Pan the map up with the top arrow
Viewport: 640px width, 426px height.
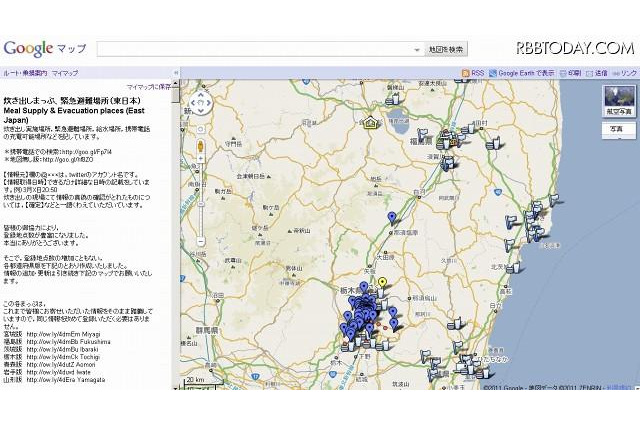(200, 95)
